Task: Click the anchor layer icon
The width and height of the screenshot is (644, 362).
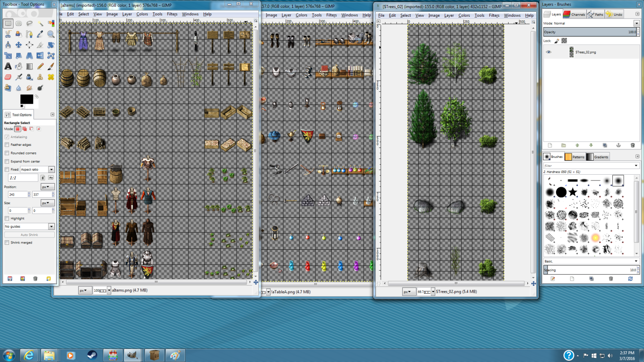Action: click(618, 145)
